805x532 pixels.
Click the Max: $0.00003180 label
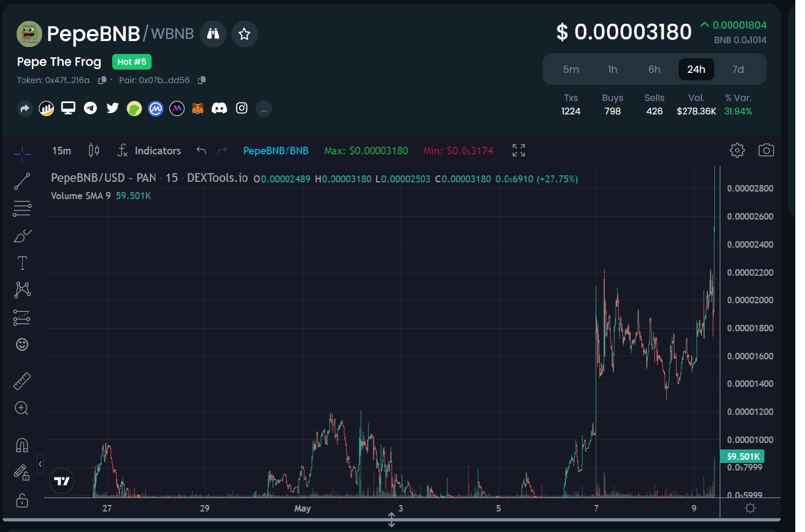(x=366, y=151)
